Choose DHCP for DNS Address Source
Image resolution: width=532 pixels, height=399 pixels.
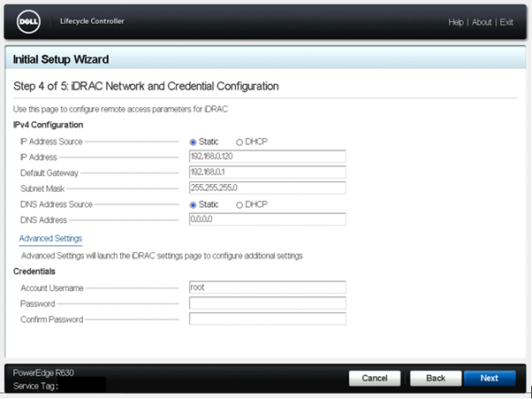pos(239,204)
